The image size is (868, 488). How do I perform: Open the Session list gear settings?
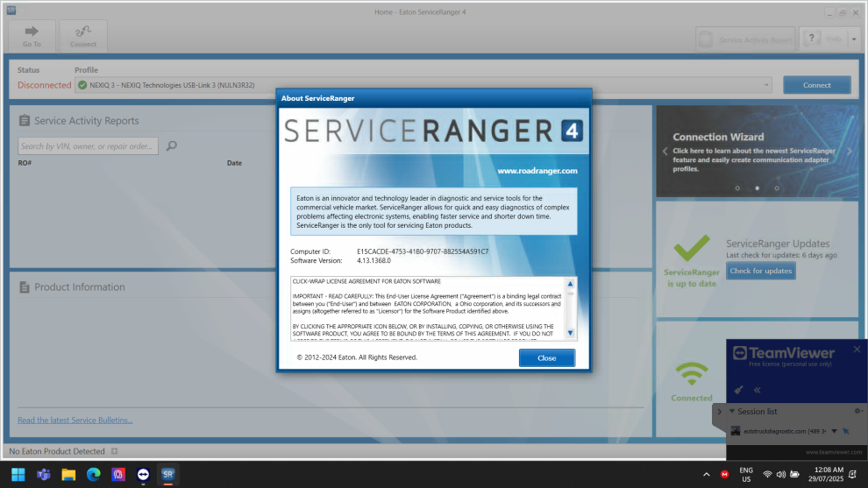pos(857,411)
